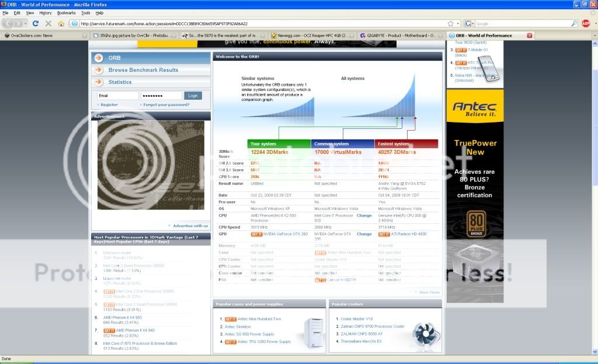The image size is (598, 364).
Task: Open Cooler Master V10 in Popular coolers
Action: click(x=357, y=319)
